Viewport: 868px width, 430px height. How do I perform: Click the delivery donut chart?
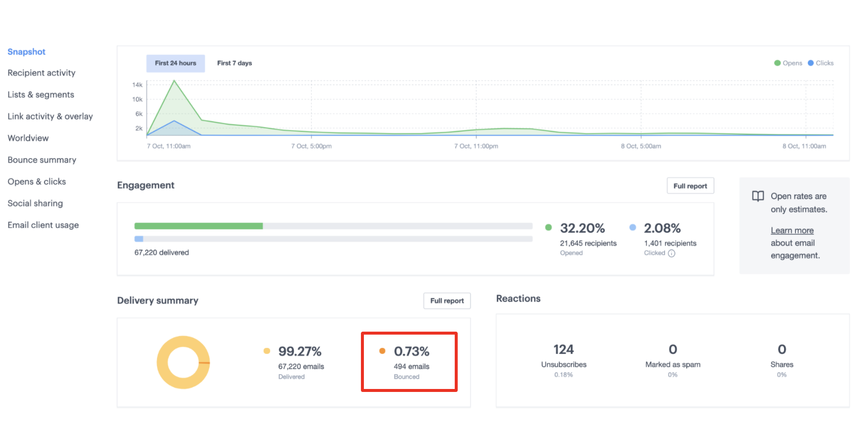[183, 362]
